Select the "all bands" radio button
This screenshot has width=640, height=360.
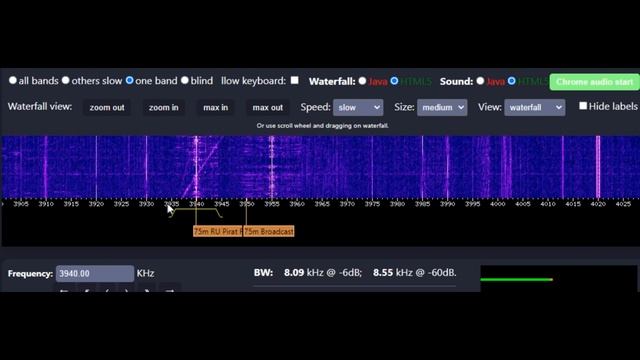[13, 80]
